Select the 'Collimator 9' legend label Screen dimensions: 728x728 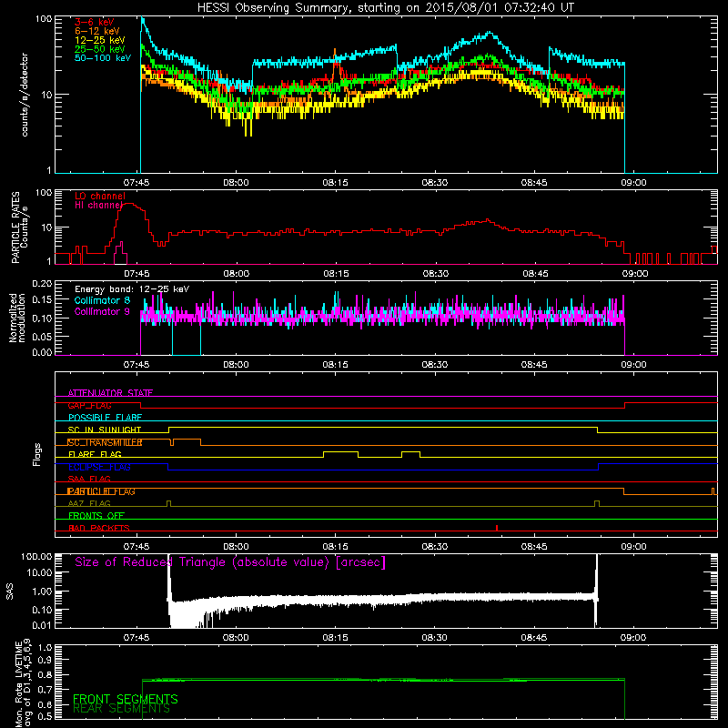pos(102,311)
